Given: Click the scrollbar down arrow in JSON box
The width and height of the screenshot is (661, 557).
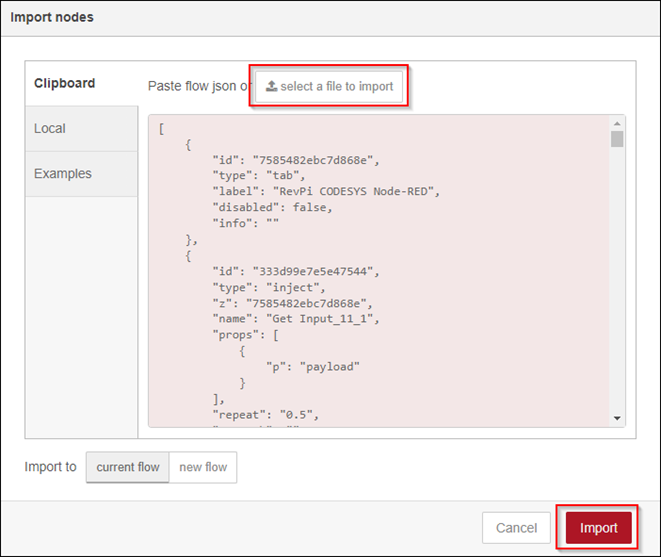Looking at the screenshot, I should 617,418.
